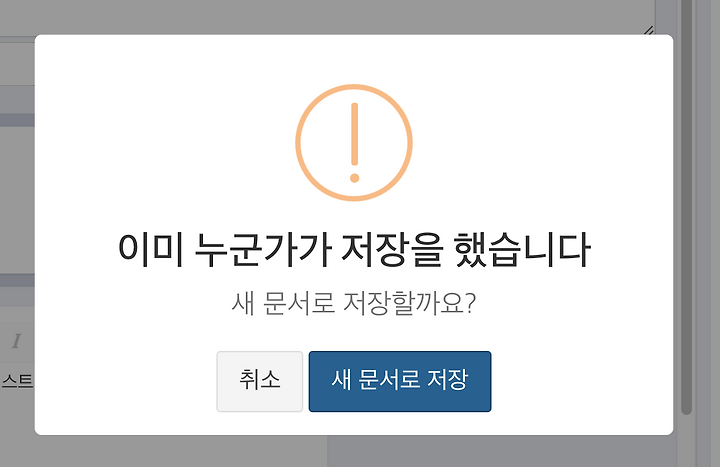The width and height of the screenshot is (720, 467).
Task: Click the scrollbar track below the thumb
Action: click(686, 441)
